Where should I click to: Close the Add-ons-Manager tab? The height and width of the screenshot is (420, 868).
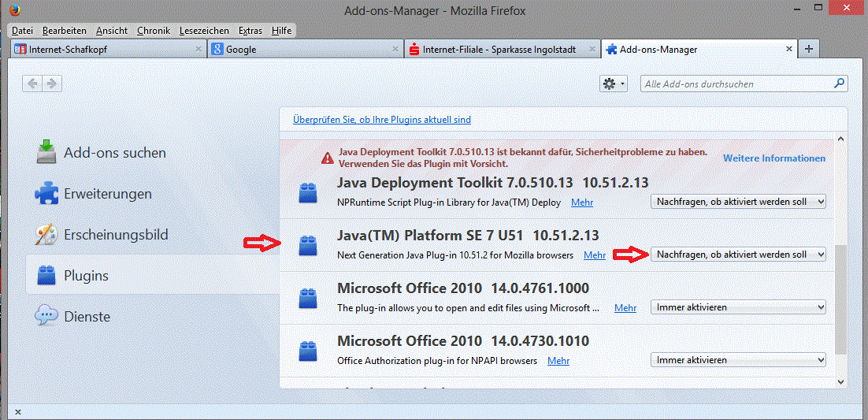point(788,49)
